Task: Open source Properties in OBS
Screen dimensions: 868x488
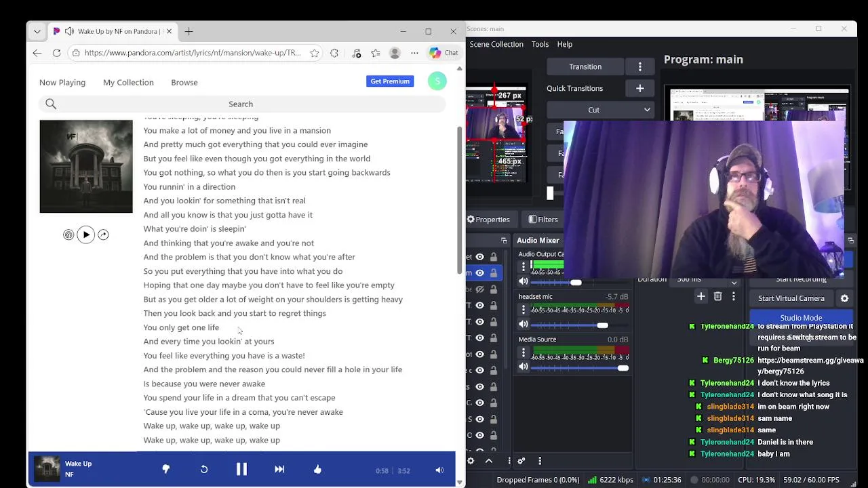Action: [488, 220]
